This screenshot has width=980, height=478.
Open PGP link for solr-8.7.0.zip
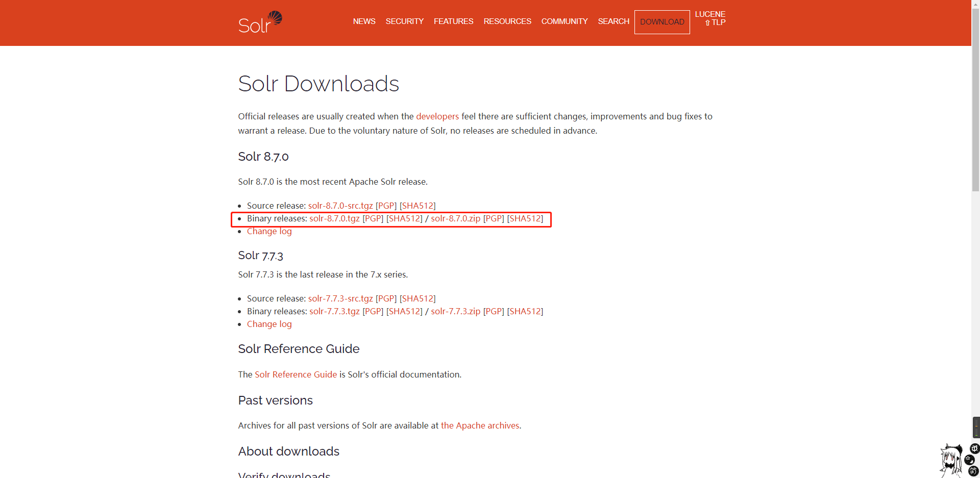(x=494, y=218)
